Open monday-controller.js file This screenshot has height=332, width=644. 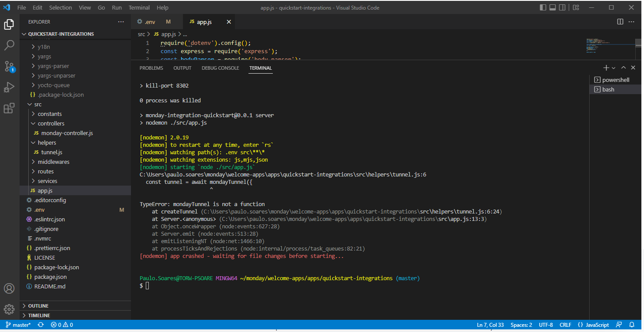75,133
